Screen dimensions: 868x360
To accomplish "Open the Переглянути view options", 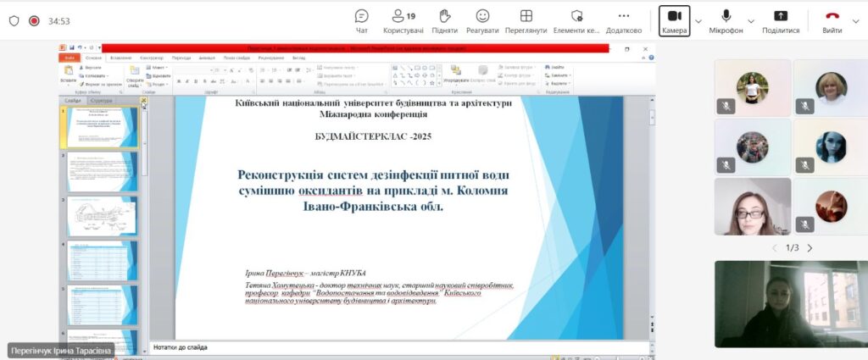I will [526, 20].
